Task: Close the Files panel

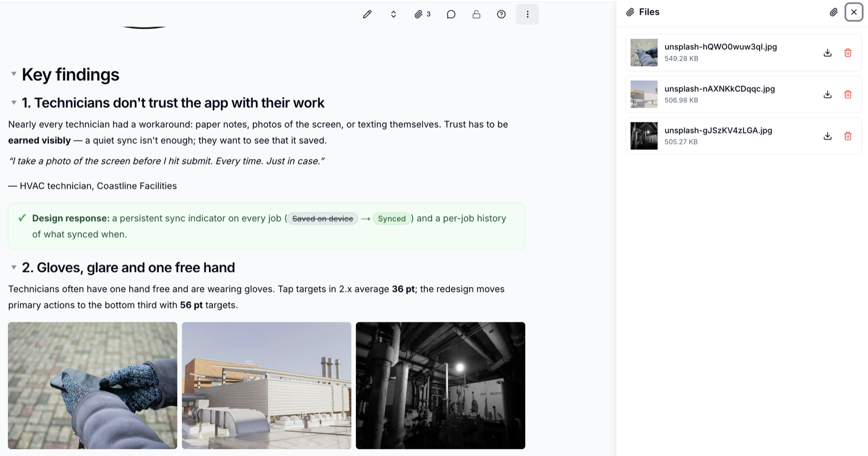Action: click(854, 12)
